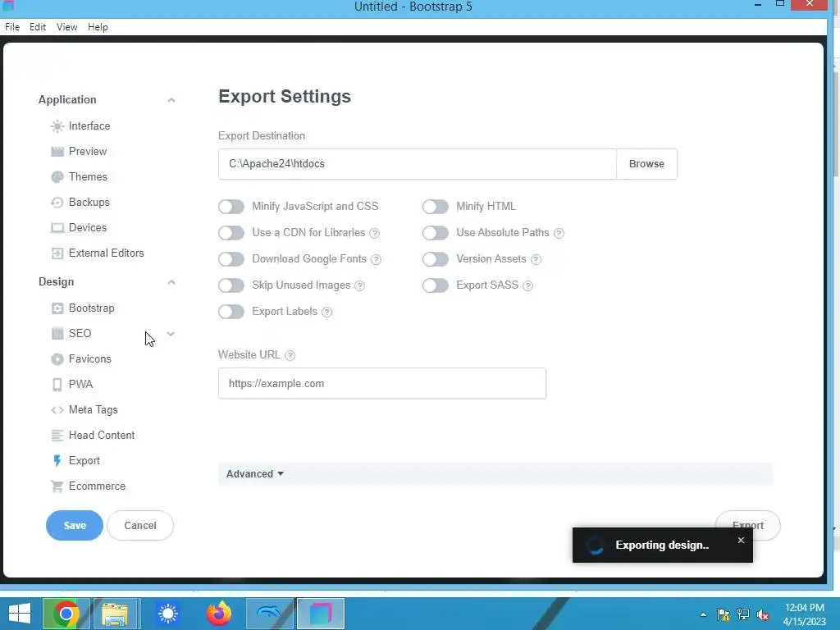Click help icon beside Website URL
The image size is (840, 630).
click(290, 356)
